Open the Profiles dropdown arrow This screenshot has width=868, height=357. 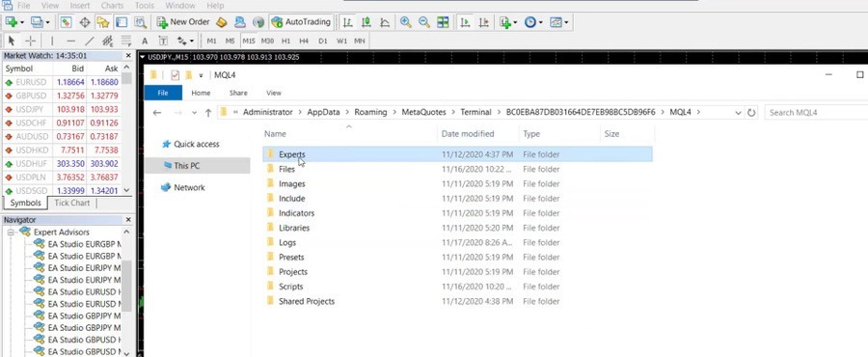click(47, 23)
